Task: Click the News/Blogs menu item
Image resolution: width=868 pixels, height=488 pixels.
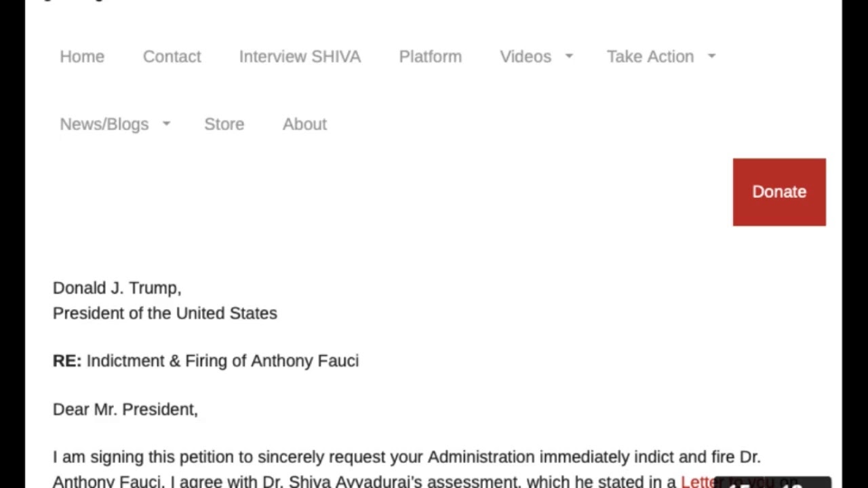Action: (x=104, y=124)
